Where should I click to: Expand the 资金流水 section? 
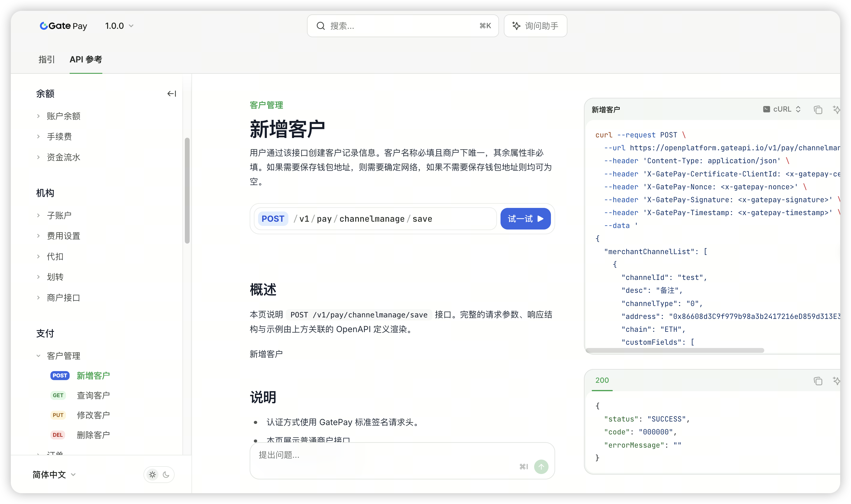[x=64, y=157]
